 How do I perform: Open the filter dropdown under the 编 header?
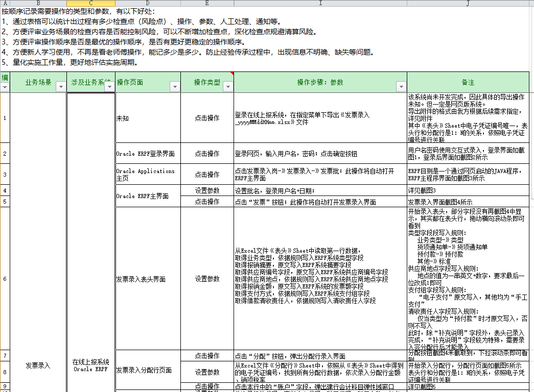coord(5,87)
